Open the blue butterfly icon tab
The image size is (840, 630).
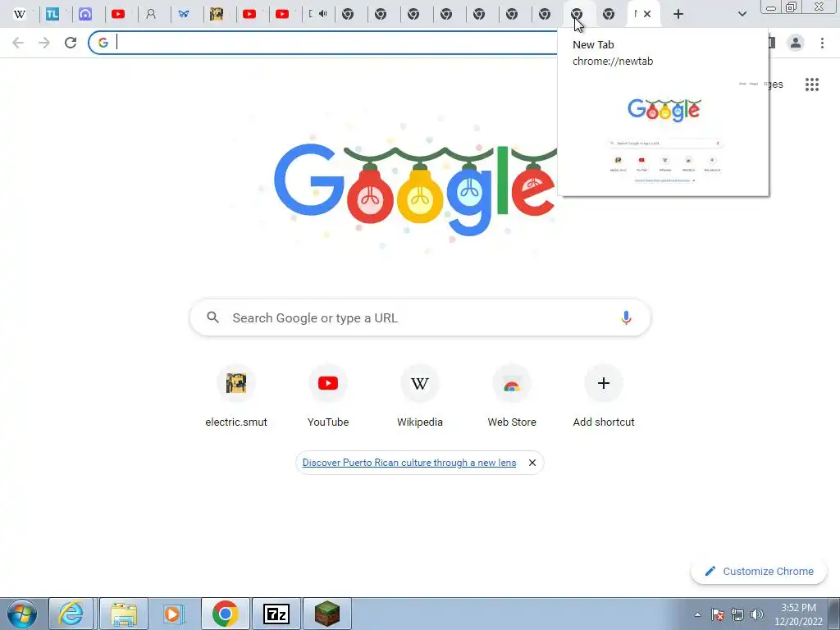click(184, 15)
